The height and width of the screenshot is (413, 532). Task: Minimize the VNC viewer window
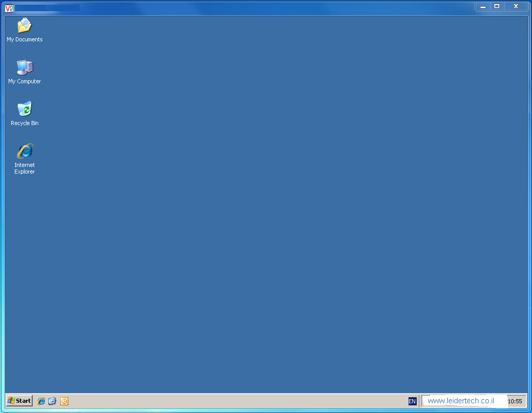[x=483, y=7]
